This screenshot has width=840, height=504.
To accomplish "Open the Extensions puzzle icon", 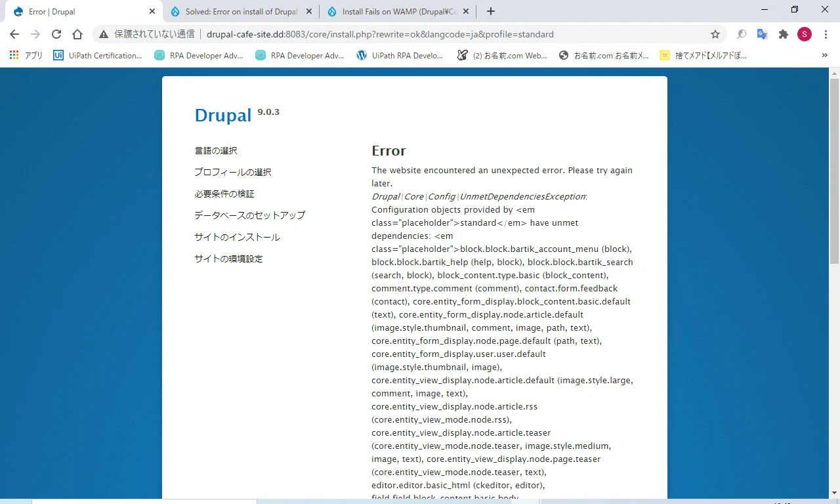I will pyautogui.click(x=784, y=34).
